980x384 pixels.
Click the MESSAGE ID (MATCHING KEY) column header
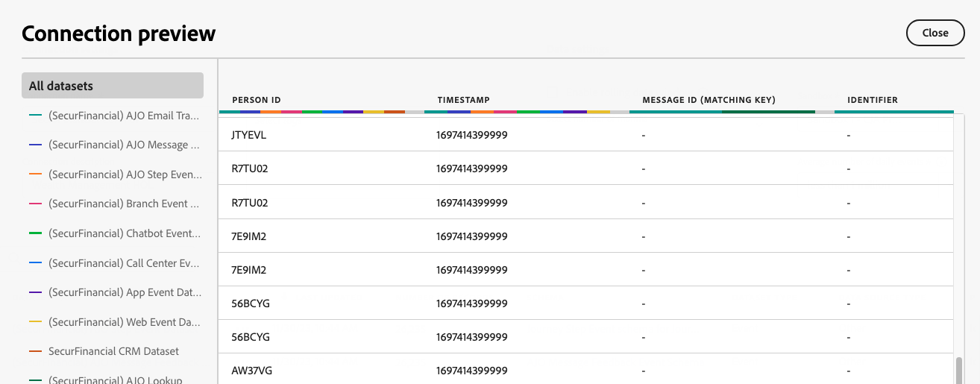click(x=709, y=100)
